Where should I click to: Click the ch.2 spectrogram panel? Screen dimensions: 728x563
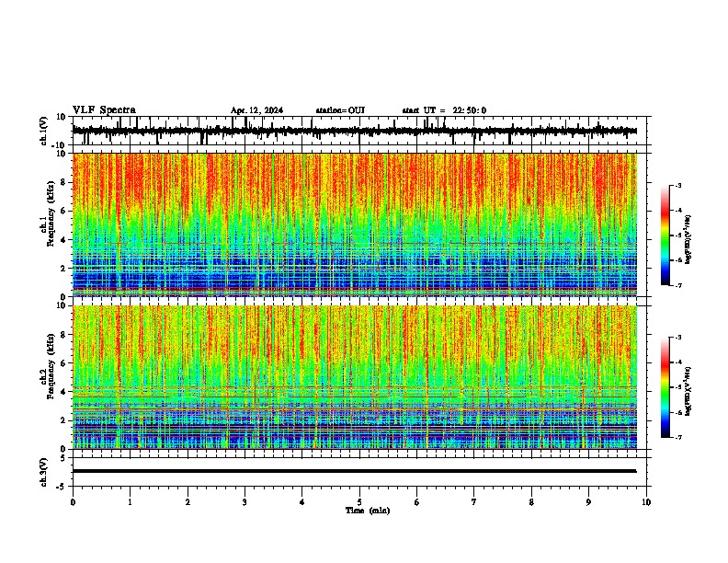[355, 377]
